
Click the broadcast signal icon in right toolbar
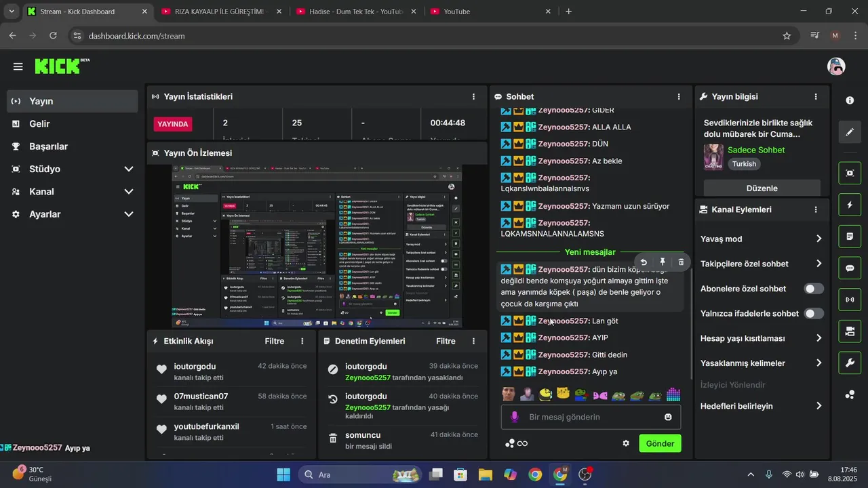[850, 300]
